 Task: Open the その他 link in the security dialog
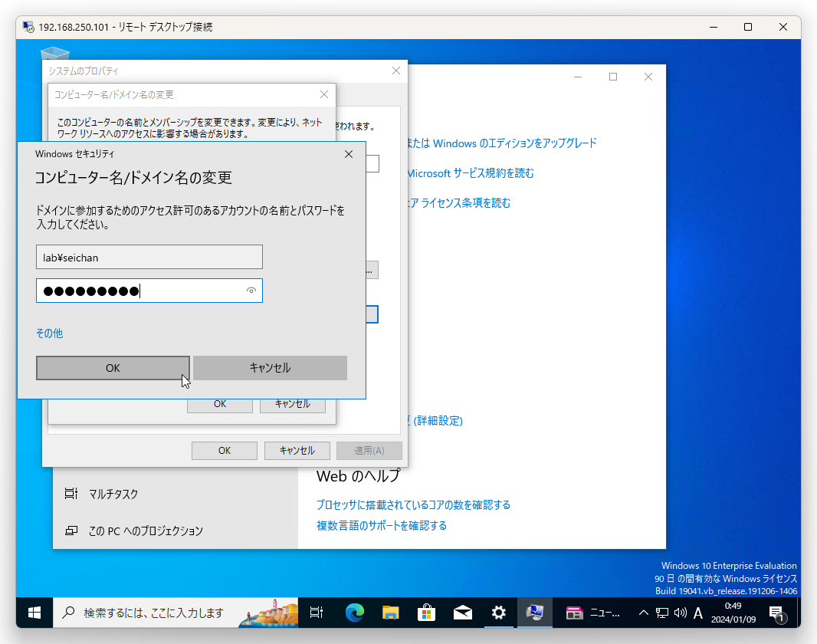point(49,333)
